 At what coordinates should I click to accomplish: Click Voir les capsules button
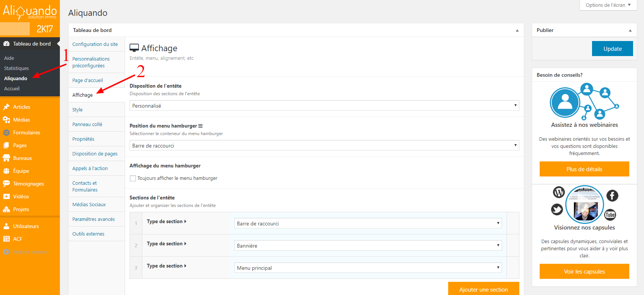click(x=584, y=271)
